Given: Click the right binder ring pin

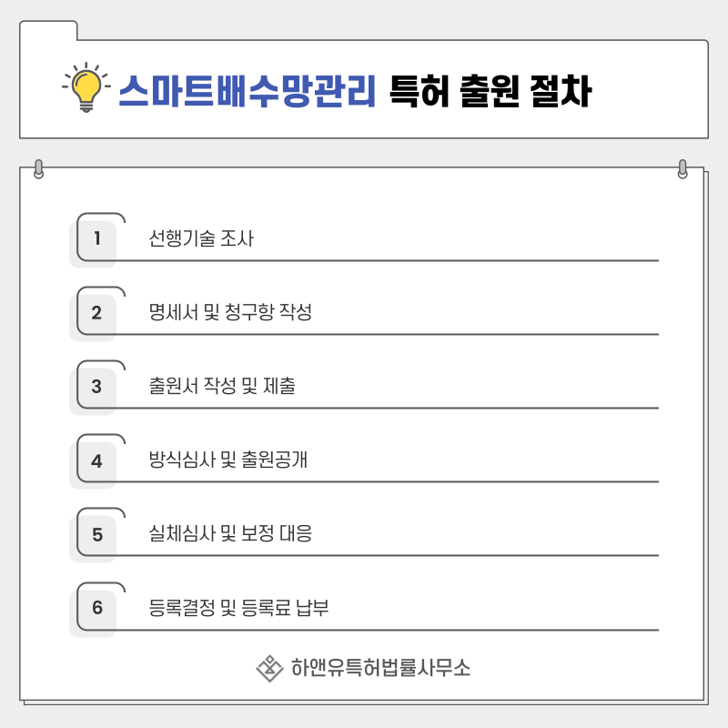Looking at the screenshot, I should [682, 169].
